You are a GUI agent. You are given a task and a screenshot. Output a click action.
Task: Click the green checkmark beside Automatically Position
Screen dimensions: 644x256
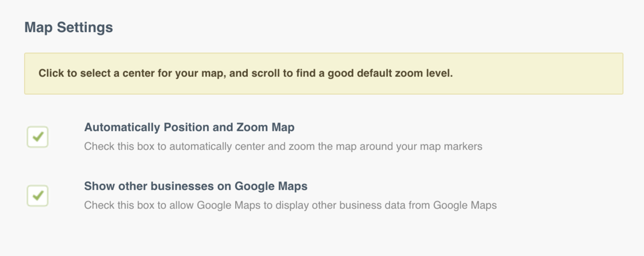pos(38,137)
